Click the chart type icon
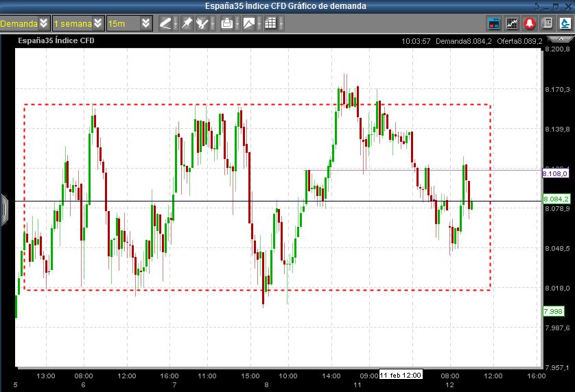 click(248, 23)
